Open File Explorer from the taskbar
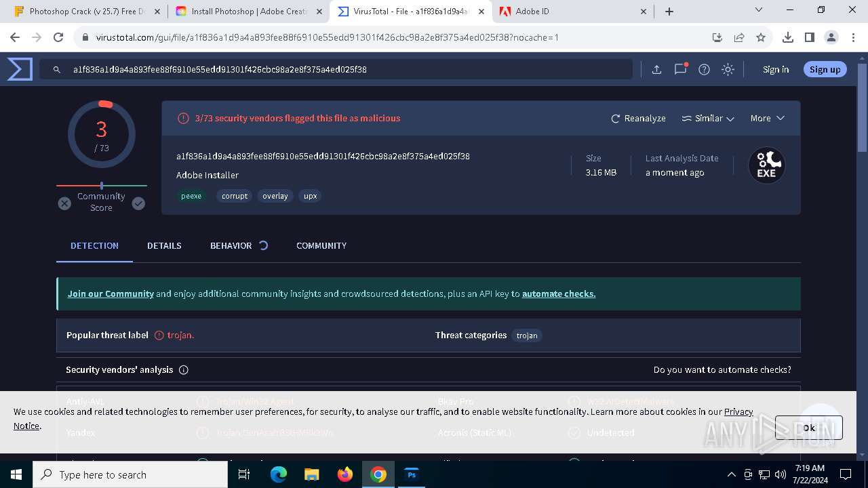The width and height of the screenshot is (868, 488). [312, 474]
